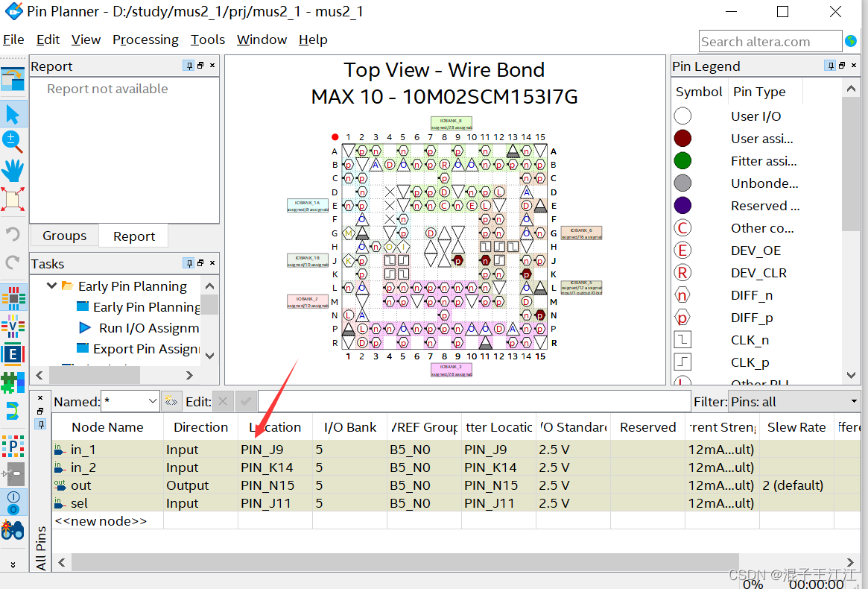The width and height of the screenshot is (868, 589).
Task: Close the Report panel
Action: point(212,66)
